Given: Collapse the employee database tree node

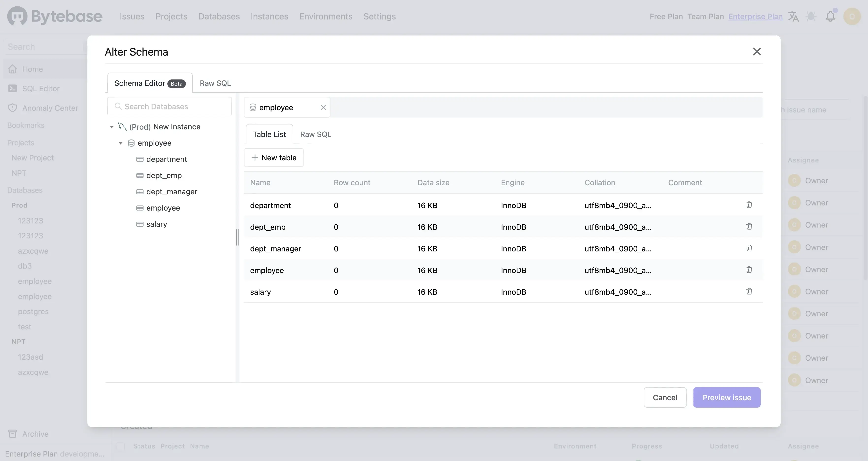Looking at the screenshot, I should point(120,143).
